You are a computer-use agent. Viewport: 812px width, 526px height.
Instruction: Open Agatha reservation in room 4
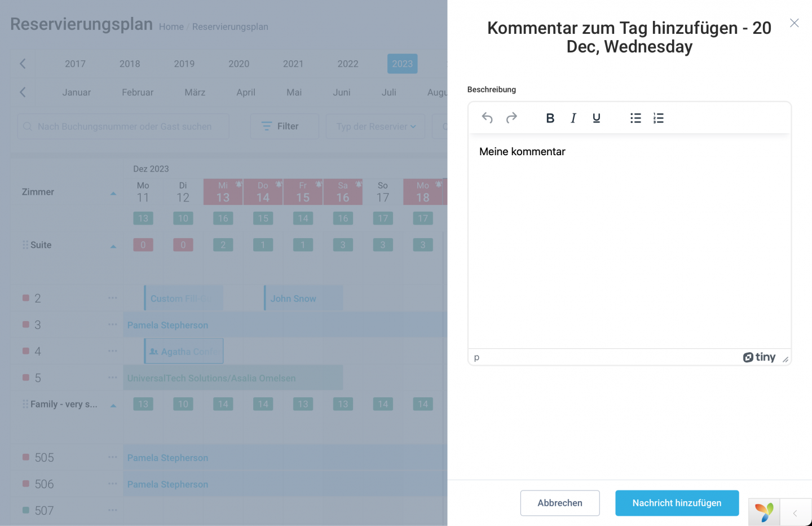[x=184, y=351]
